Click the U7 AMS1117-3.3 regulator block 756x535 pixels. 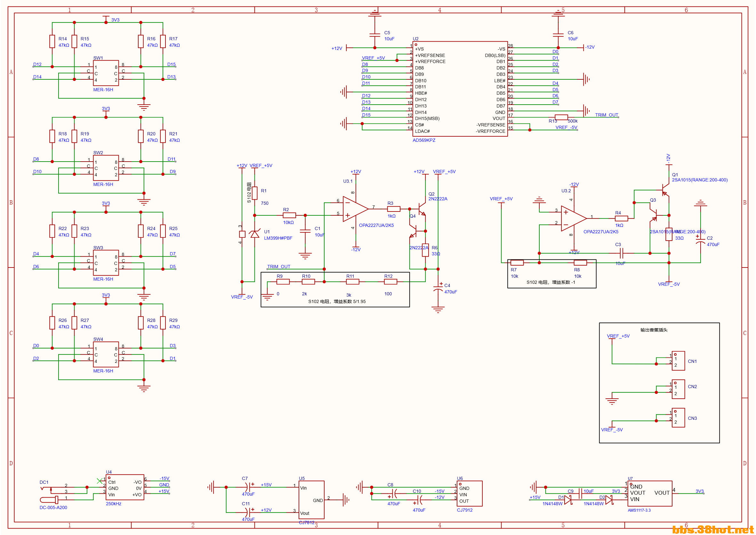[x=649, y=493]
